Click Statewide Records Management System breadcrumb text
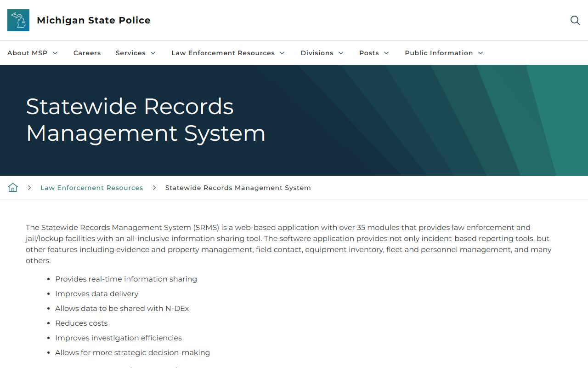This screenshot has height=368, width=588. [x=238, y=188]
